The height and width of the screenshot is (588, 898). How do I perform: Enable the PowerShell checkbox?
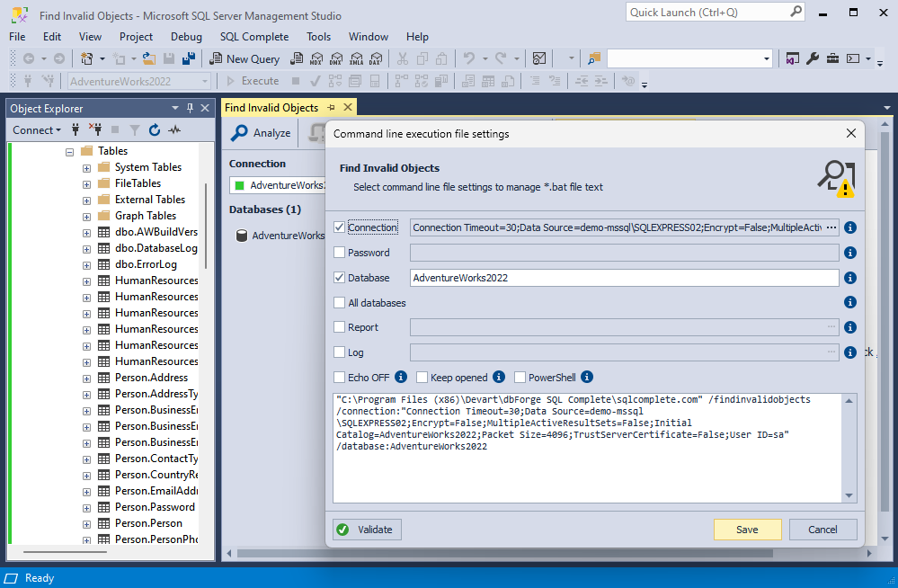pyautogui.click(x=519, y=377)
